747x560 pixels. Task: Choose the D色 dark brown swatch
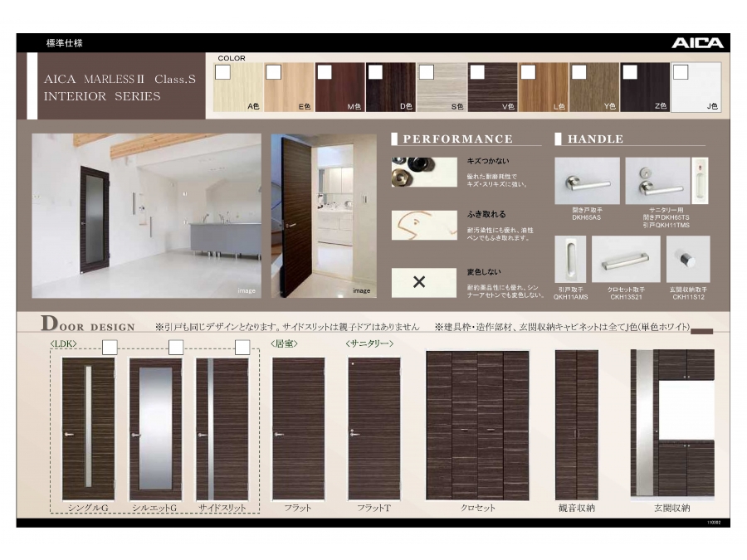[x=391, y=87]
